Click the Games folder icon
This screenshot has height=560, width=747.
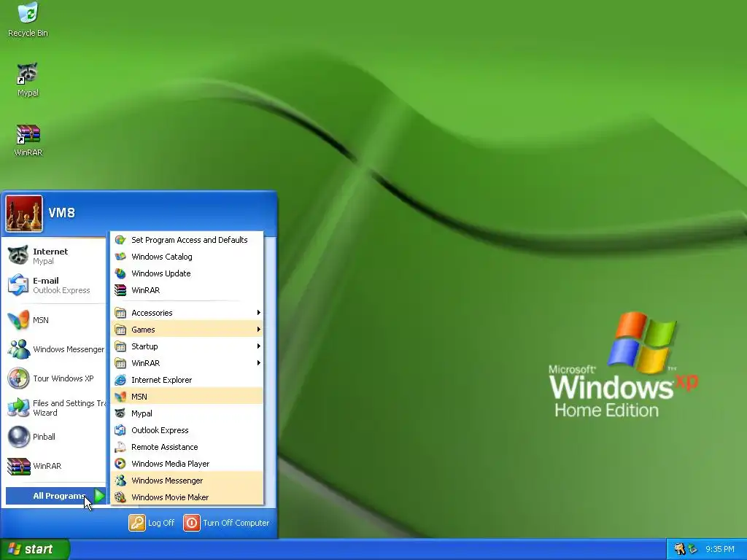120,330
